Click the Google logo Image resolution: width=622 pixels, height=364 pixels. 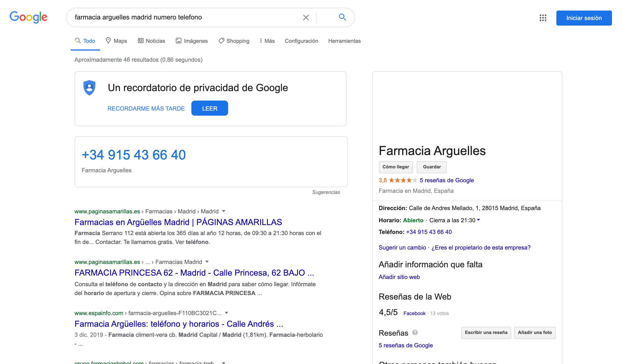point(28,17)
